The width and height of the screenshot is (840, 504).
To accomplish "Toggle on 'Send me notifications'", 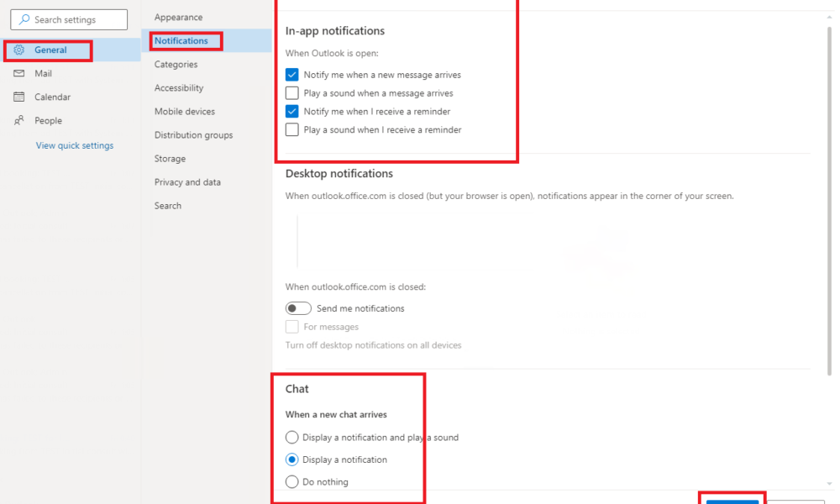I will 298,308.
